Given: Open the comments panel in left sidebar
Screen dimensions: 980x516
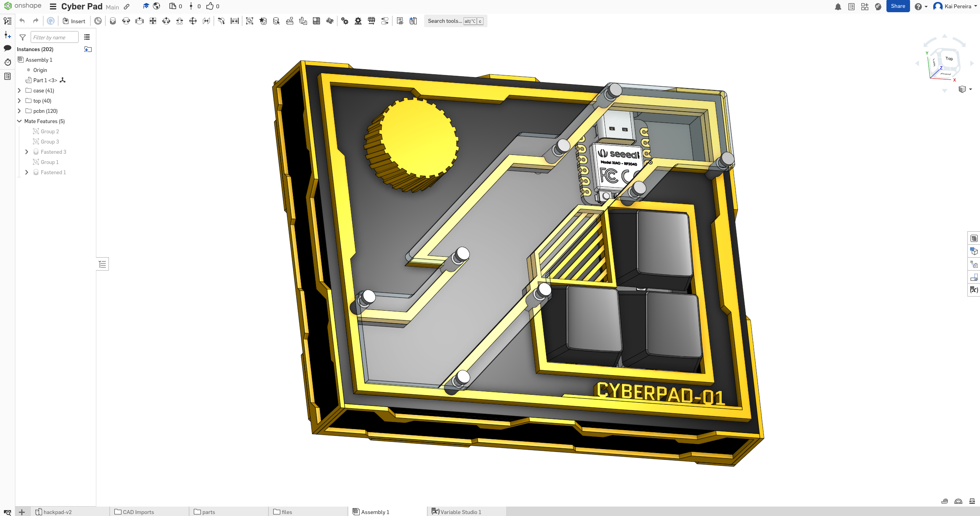Looking at the screenshot, I should pos(7,48).
